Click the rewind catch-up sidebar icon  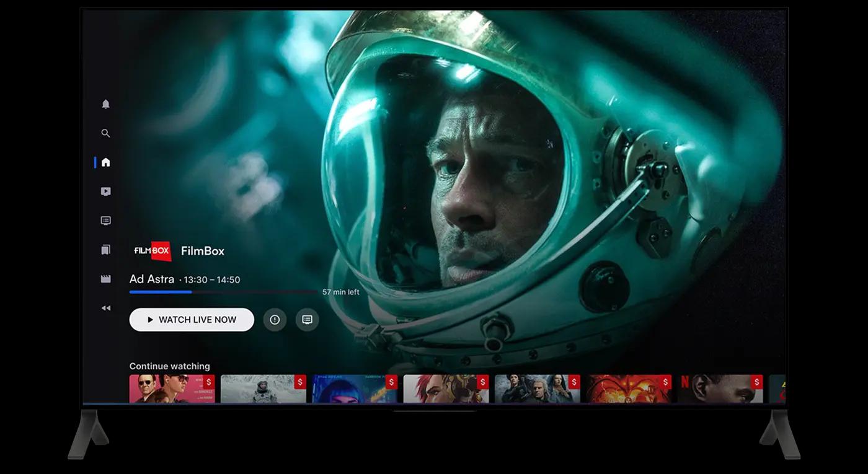[x=105, y=308]
